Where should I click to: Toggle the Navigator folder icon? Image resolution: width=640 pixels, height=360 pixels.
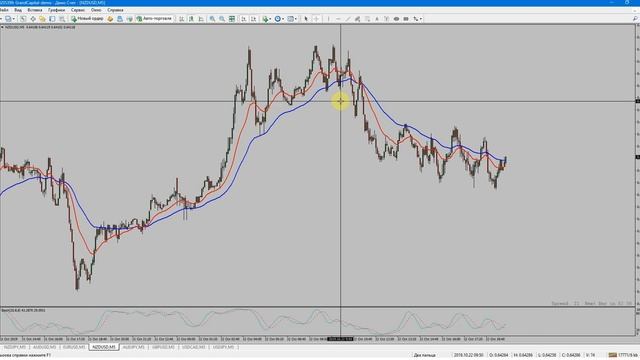[42, 19]
